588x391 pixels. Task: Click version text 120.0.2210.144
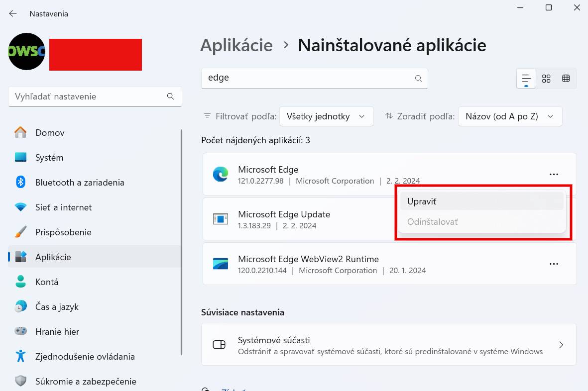click(x=262, y=271)
